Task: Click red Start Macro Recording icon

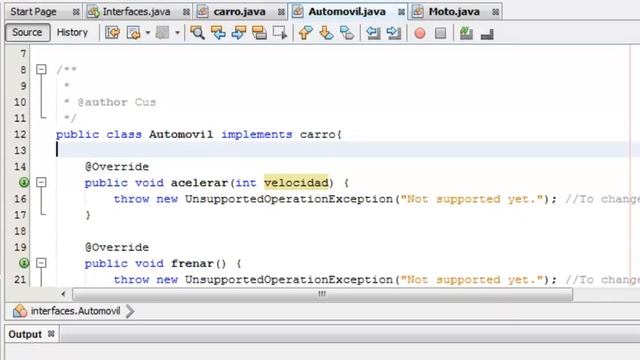Action: coord(420,33)
